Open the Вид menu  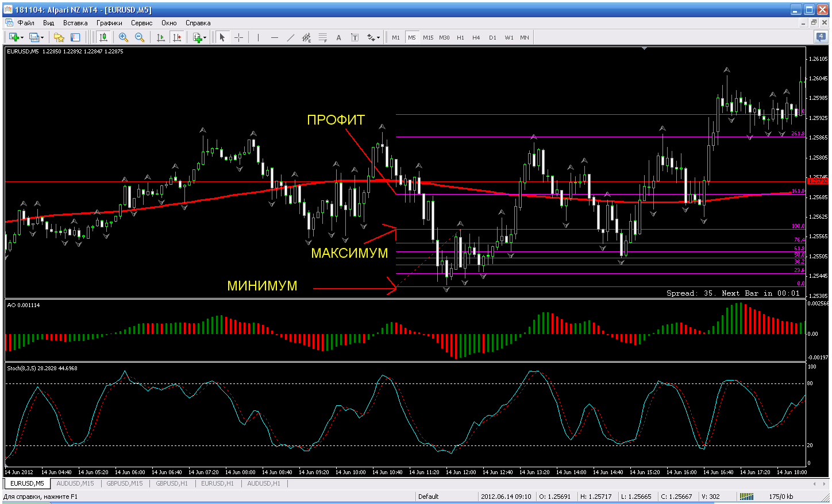[x=48, y=23]
